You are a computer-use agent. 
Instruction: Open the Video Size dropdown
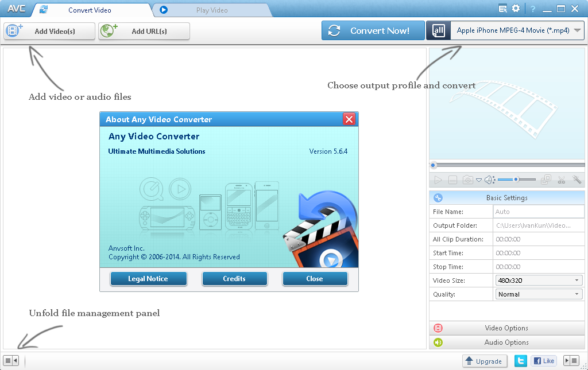point(539,280)
